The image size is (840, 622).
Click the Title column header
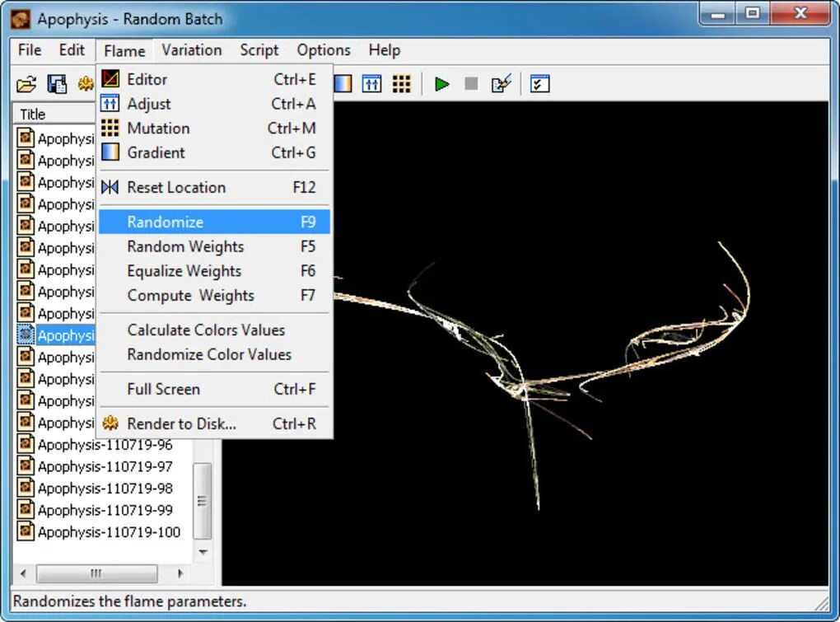click(54, 115)
